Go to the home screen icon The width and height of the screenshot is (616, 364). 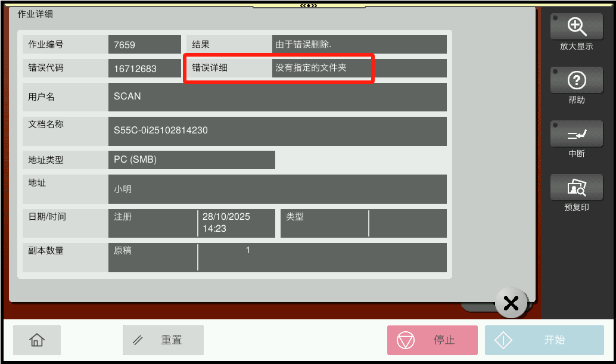[x=37, y=340]
